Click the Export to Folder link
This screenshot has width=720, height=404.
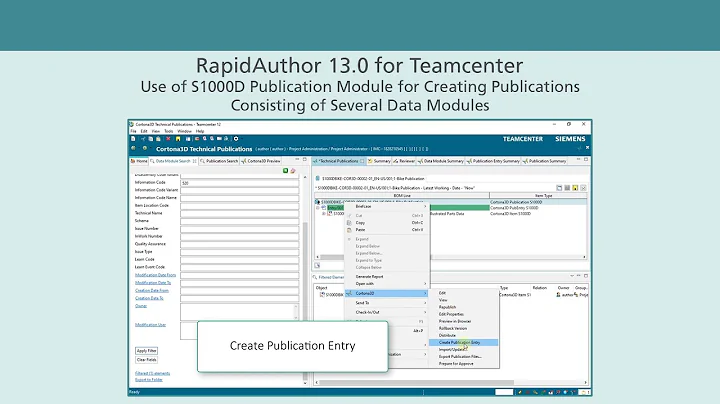click(x=149, y=380)
